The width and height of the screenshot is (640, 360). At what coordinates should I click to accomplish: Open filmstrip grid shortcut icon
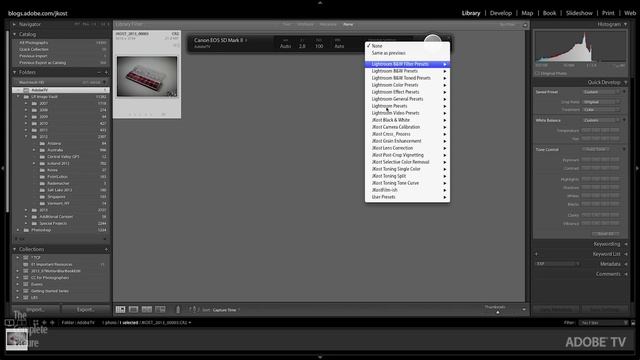click(x=36, y=322)
